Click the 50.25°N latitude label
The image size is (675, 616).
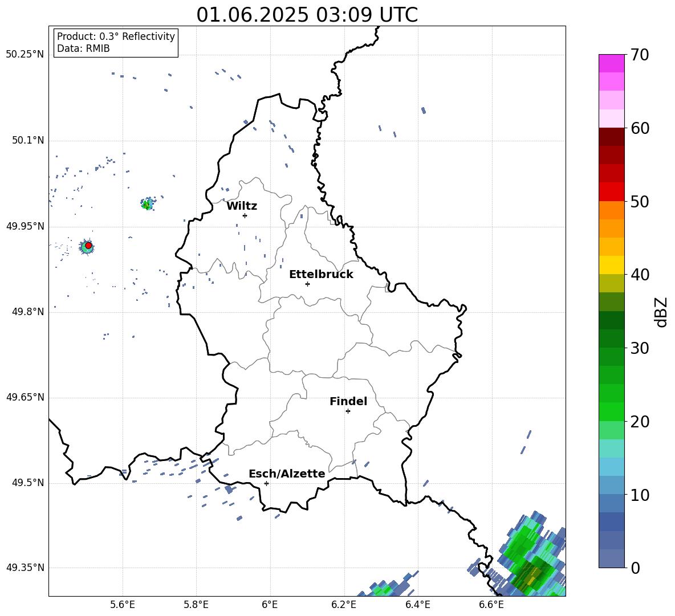pyautogui.click(x=25, y=55)
